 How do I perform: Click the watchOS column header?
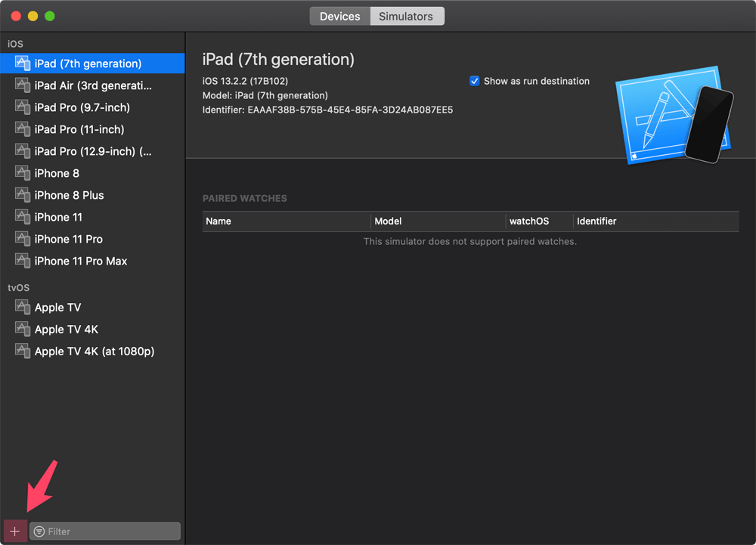tap(540, 221)
